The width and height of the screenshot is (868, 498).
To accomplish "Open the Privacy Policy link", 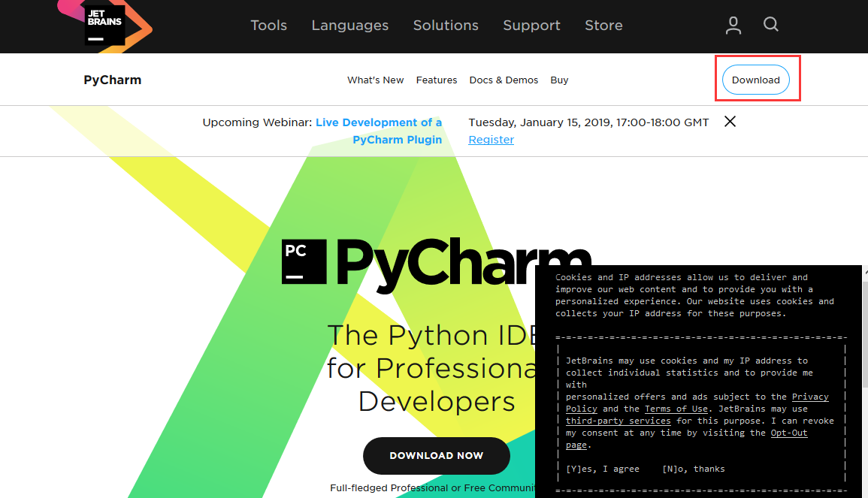I will point(810,397).
